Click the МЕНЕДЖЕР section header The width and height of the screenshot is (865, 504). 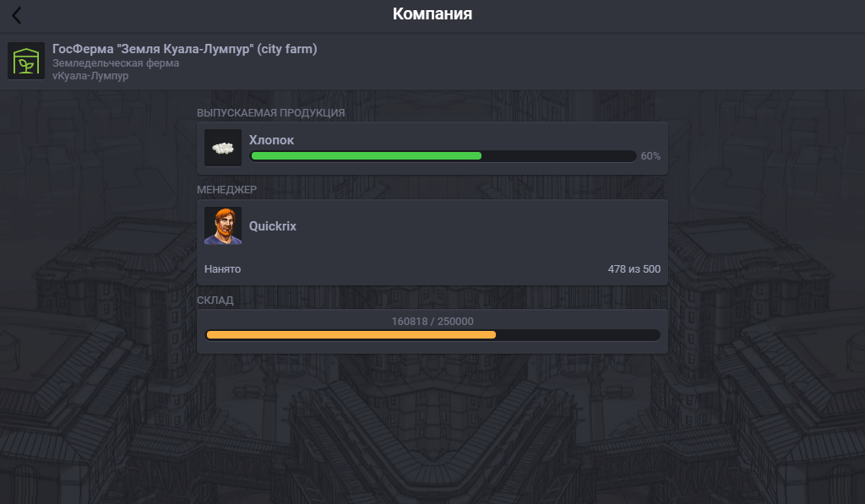[x=226, y=190]
